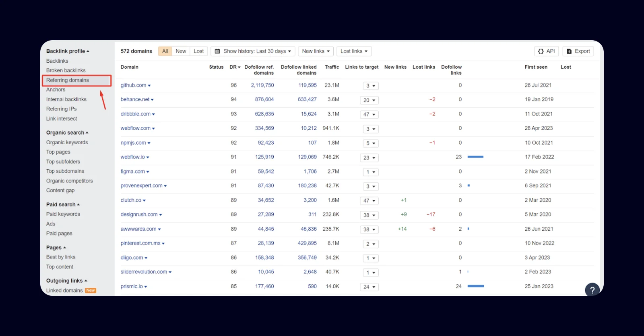Sort table by DR column
This screenshot has height=336, width=644.
(x=235, y=67)
